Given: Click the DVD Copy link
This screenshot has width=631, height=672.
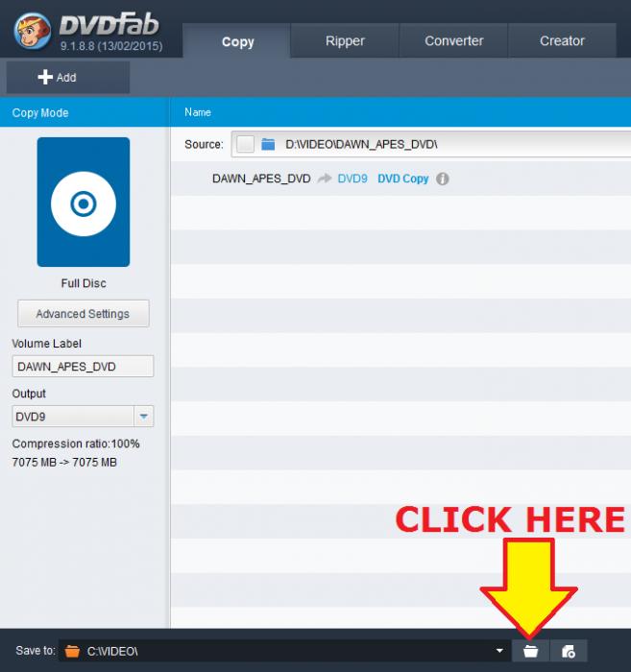Looking at the screenshot, I should tap(403, 179).
